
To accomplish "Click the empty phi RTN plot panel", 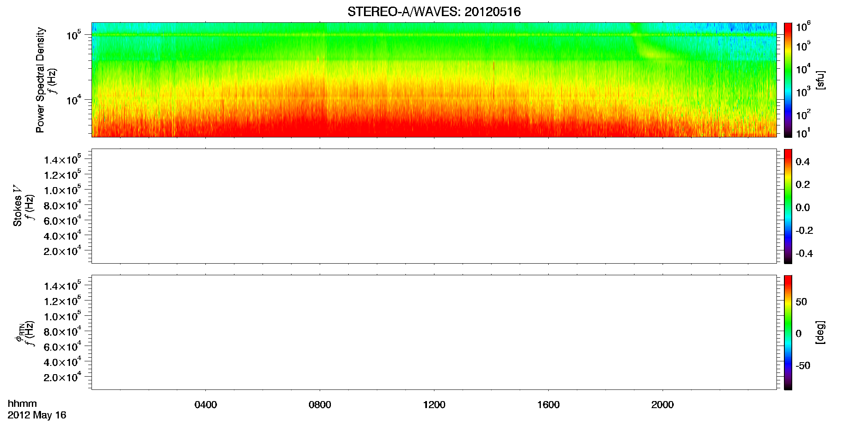I will 434,332.
